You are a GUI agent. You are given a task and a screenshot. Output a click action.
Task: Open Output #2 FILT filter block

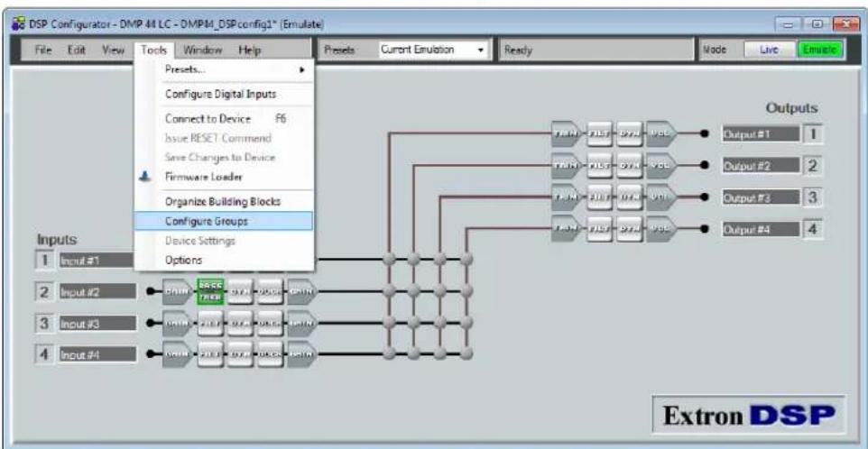click(599, 165)
